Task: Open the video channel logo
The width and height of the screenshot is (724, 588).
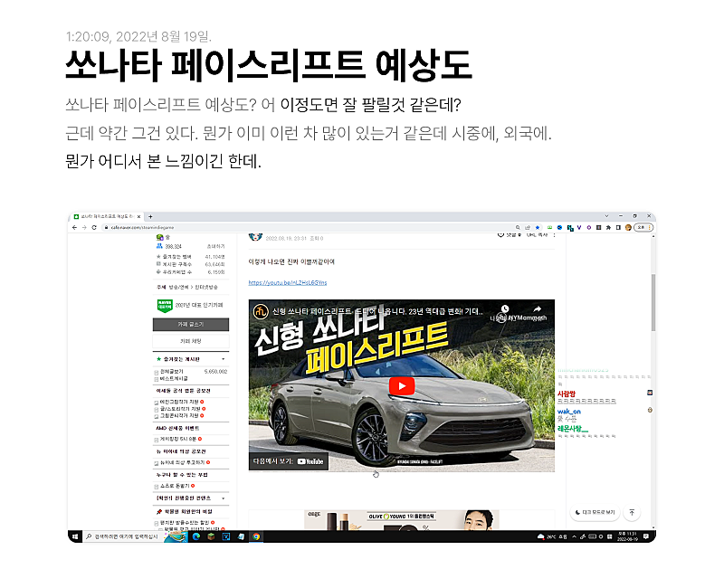Action: point(261,311)
